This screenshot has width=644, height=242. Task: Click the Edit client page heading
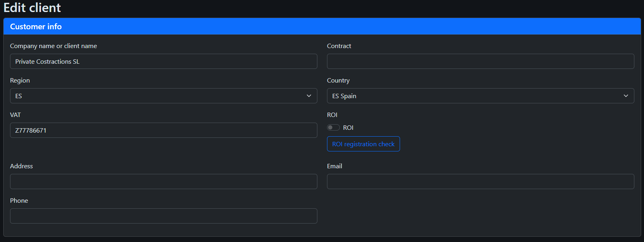point(32,8)
